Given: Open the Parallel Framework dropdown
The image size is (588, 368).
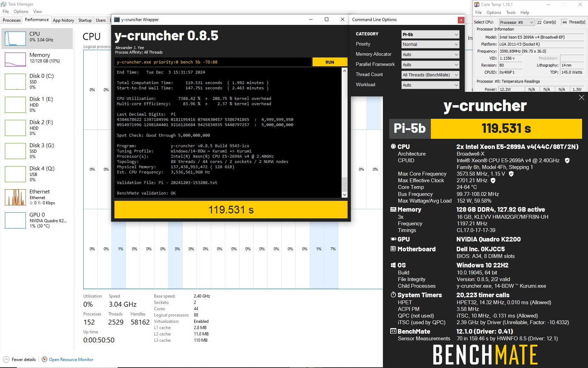Looking at the screenshot, I should click(x=430, y=65).
